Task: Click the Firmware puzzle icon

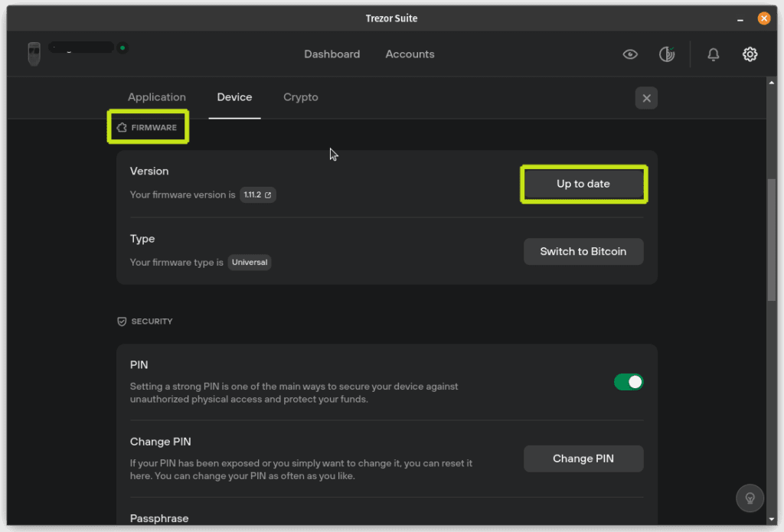Action: point(122,128)
